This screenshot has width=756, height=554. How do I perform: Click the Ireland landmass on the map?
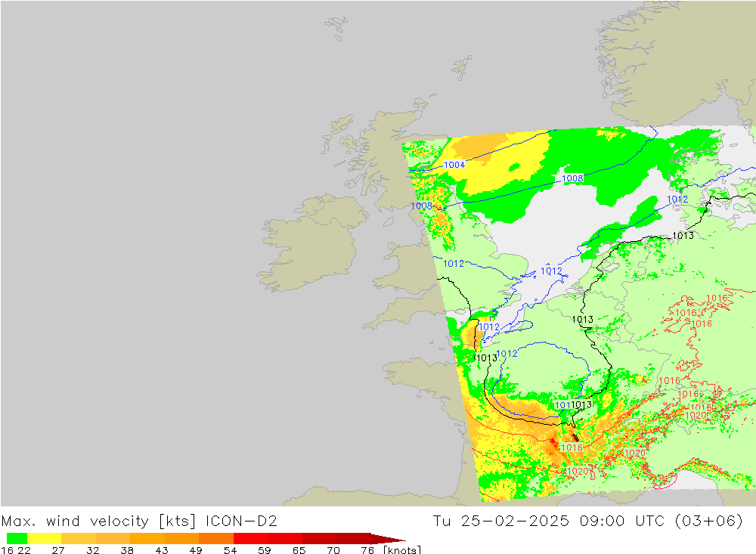314,243
